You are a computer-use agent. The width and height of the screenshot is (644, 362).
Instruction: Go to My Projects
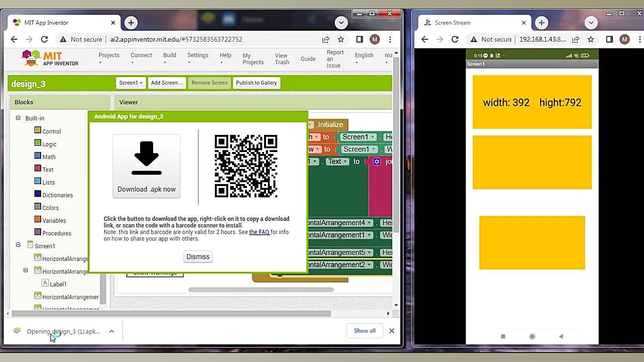pos(253,59)
